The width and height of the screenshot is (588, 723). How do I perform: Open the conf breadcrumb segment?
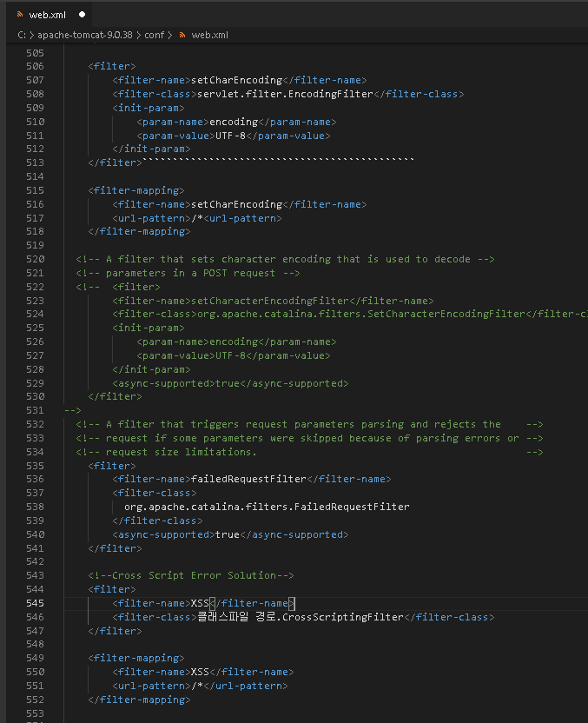(x=154, y=35)
